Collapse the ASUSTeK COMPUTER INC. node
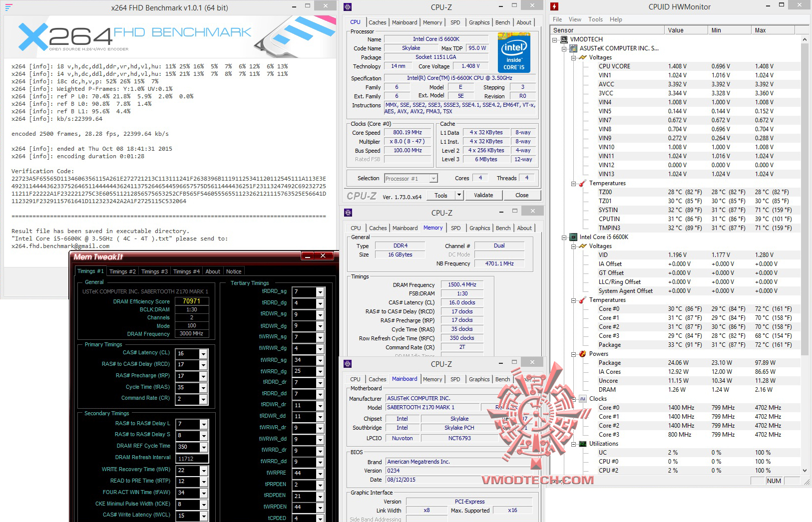The width and height of the screenshot is (812, 522). tap(564, 48)
